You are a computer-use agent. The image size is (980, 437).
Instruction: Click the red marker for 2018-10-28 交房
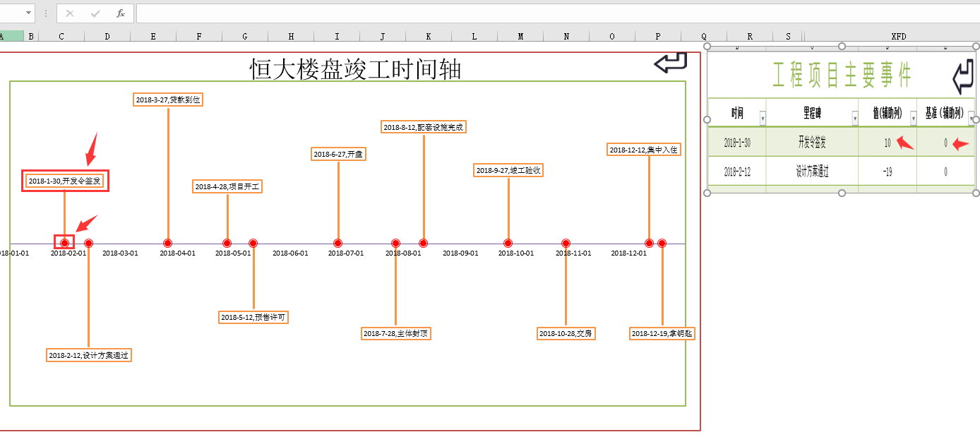pos(566,243)
